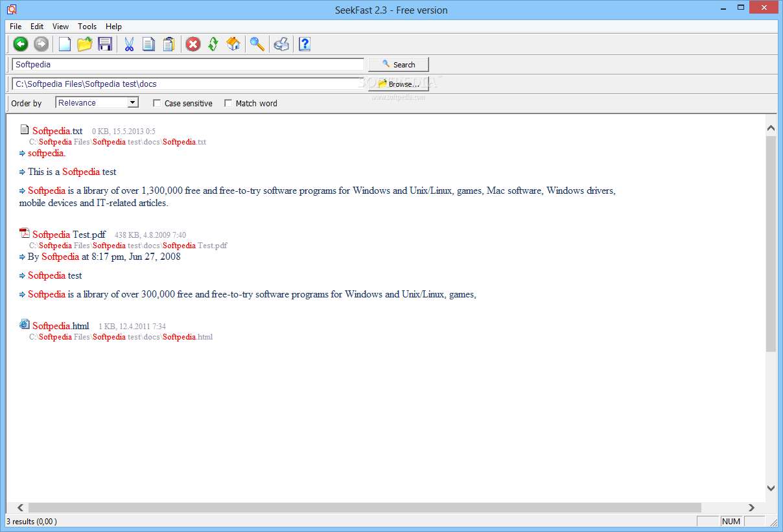This screenshot has width=783, height=532.
Task: Click the folder path input field
Action: pyautogui.click(x=188, y=84)
